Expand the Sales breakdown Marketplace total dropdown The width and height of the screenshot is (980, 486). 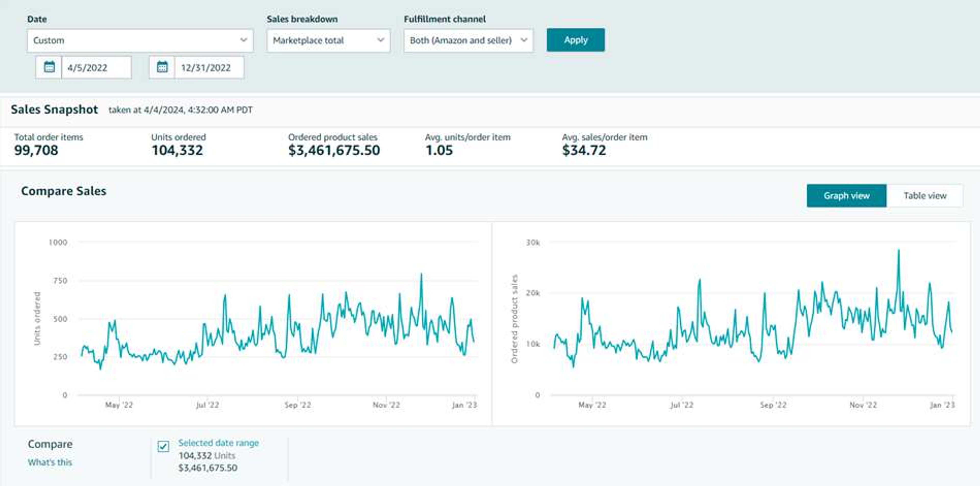tap(328, 40)
